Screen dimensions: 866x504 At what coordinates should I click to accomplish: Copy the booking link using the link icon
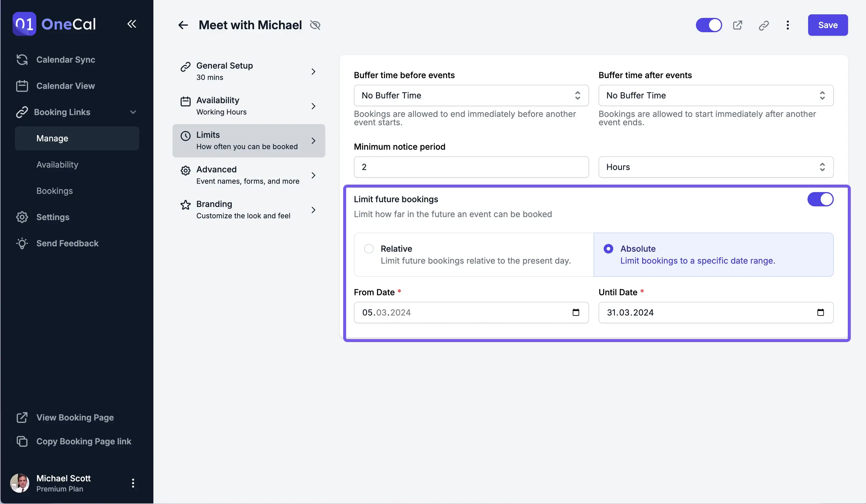[763, 25]
